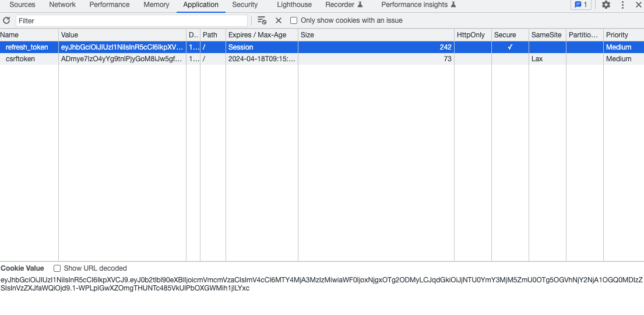The height and width of the screenshot is (315, 644).
Task: Open Performance insights tab
Action: [x=419, y=5]
